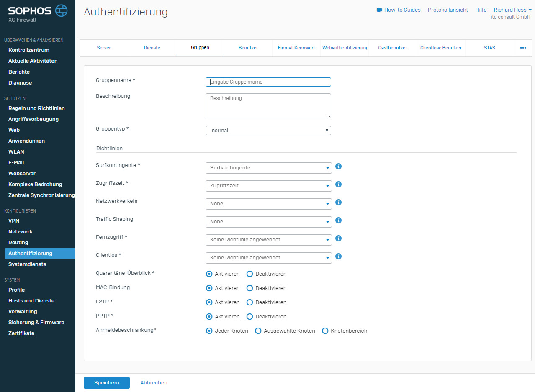Switch to the Benutzer tab

click(248, 48)
